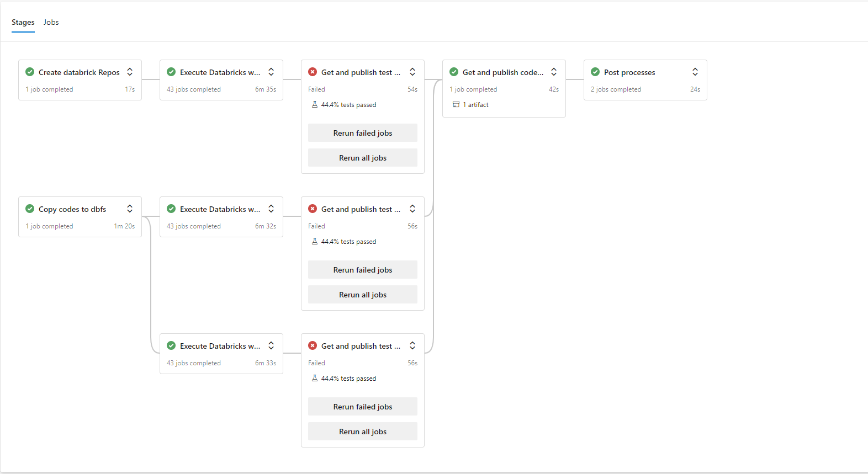868x474 pixels.
Task: Rerun failed jobs in the bottom failed test stage
Action: pyautogui.click(x=363, y=407)
